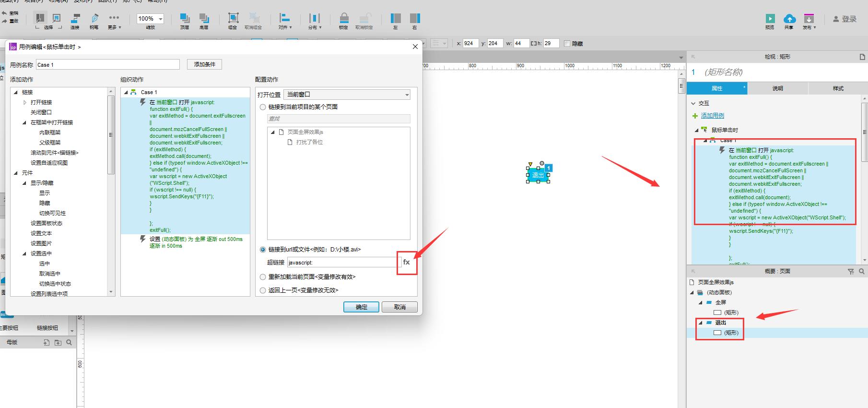Bring widget to top layer (顶层)

(x=185, y=18)
